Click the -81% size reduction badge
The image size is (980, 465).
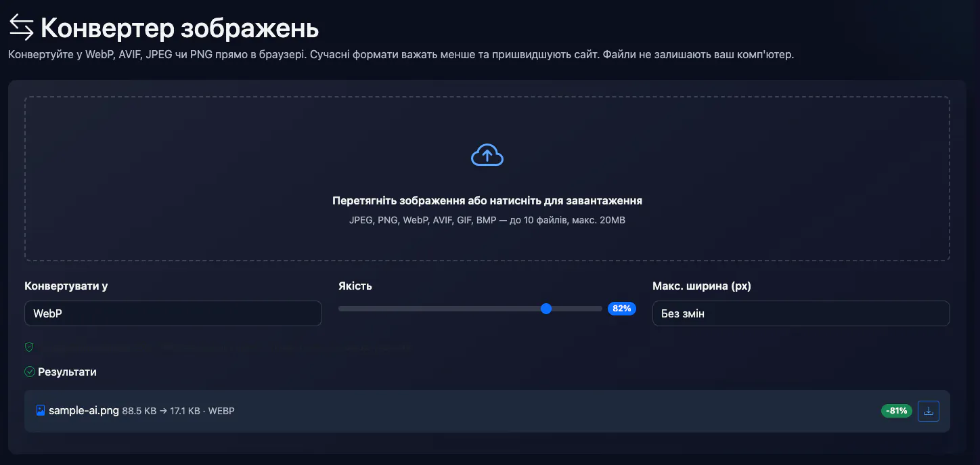coord(897,411)
